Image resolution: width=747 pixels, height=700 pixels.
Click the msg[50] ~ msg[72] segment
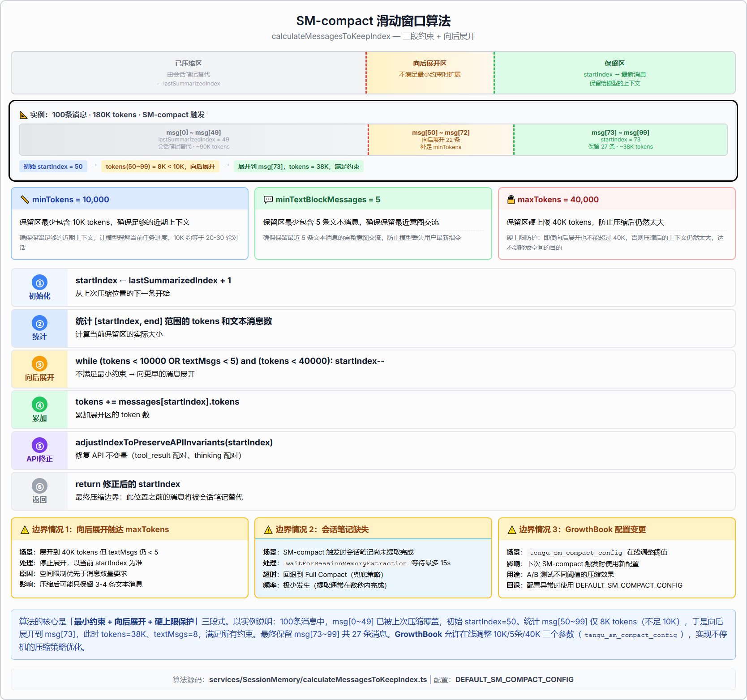coord(441,140)
